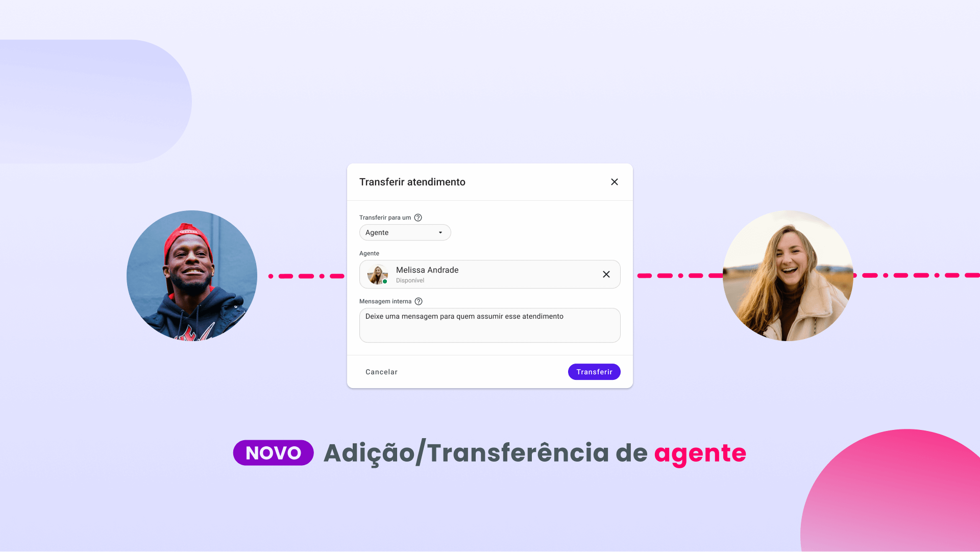Image resolution: width=980 pixels, height=552 pixels.
Task: Click the help icon next to Mensagem interna
Action: pyautogui.click(x=418, y=301)
